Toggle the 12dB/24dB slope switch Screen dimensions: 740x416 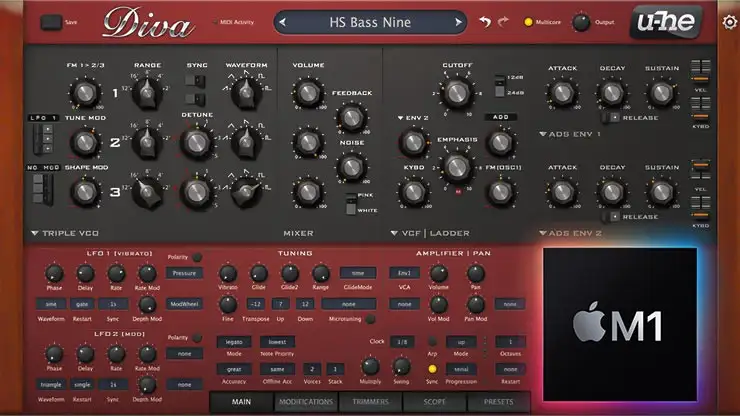point(499,85)
